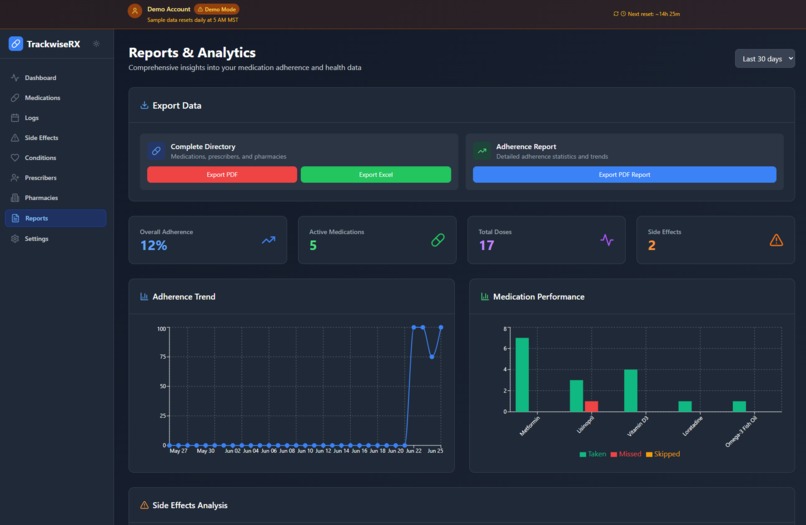Click the red Export PDF button
Viewport: 806px width, 525px height.
222,174
